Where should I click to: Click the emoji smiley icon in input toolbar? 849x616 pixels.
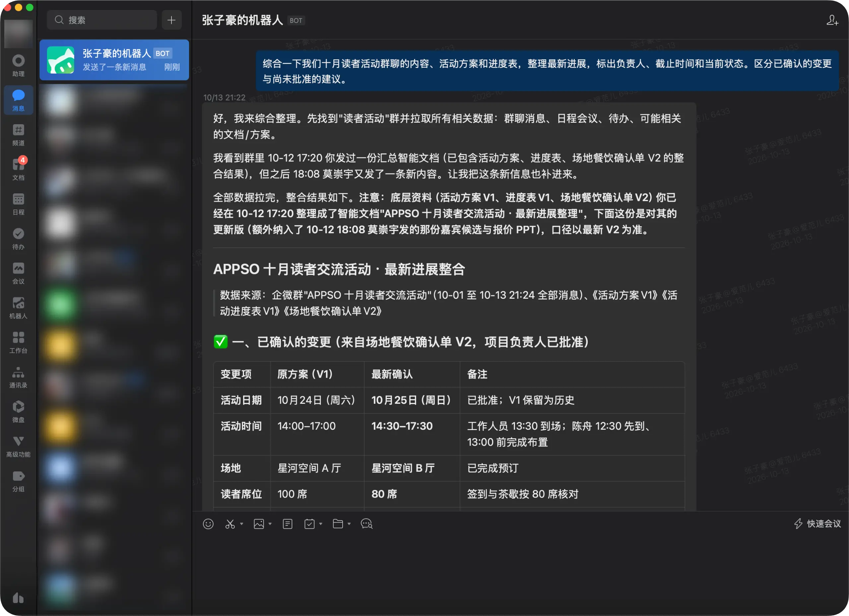[208, 524]
